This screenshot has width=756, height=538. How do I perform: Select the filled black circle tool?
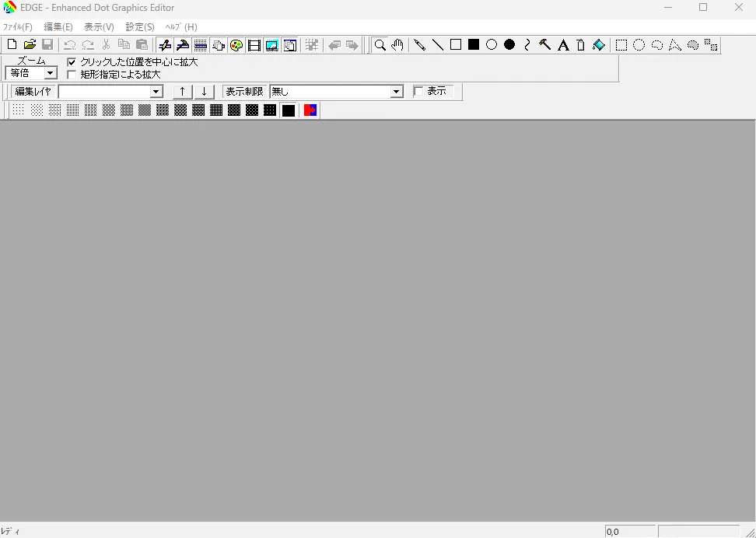pos(509,45)
